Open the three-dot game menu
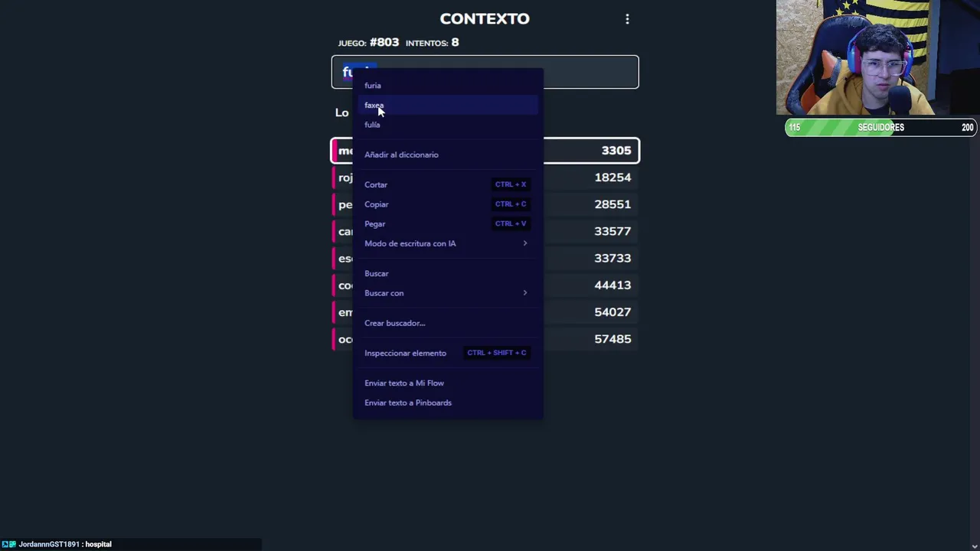The height and width of the screenshot is (551, 980). click(627, 19)
